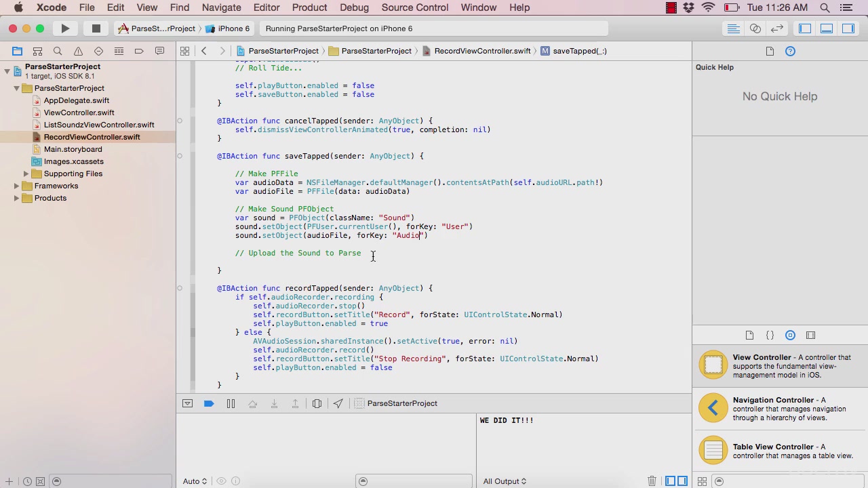Click the filter field in the project navigator

(112, 481)
